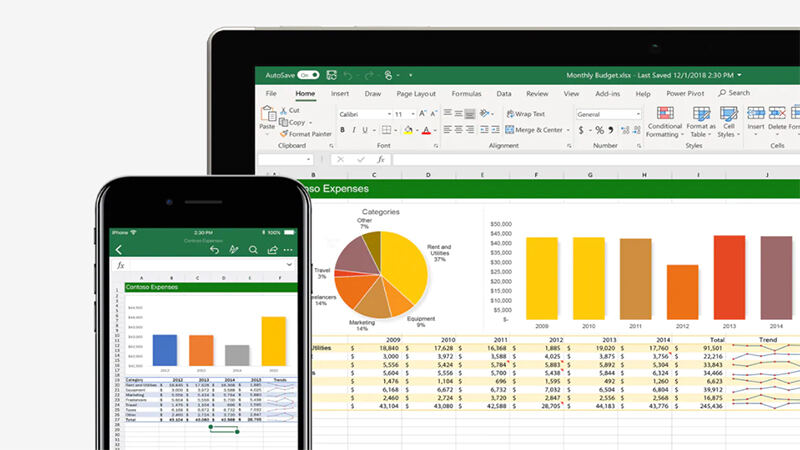Open the General number format dropdown

[638, 114]
